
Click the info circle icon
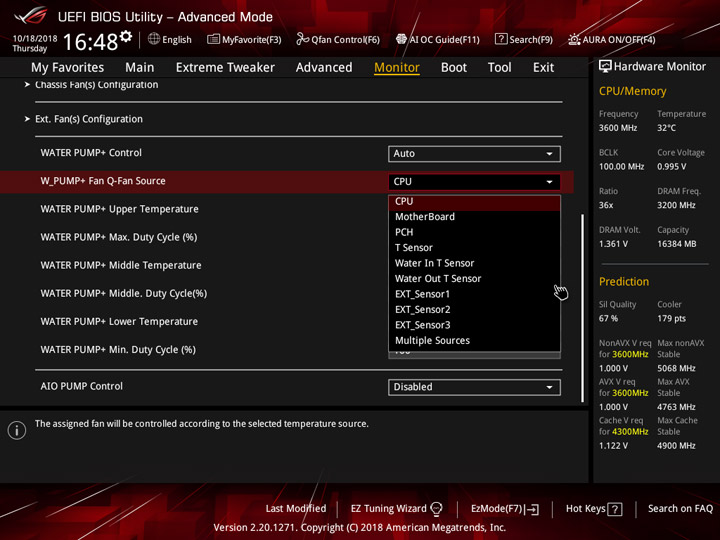(17, 430)
